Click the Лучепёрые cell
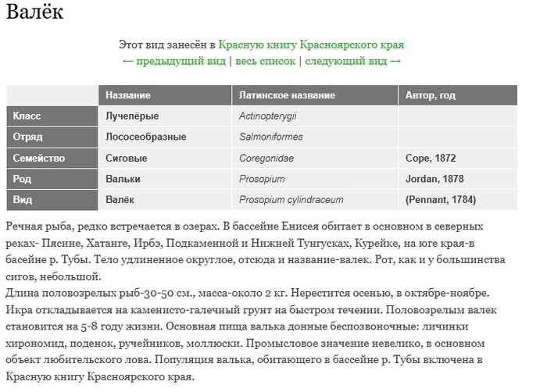 (x=165, y=116)
